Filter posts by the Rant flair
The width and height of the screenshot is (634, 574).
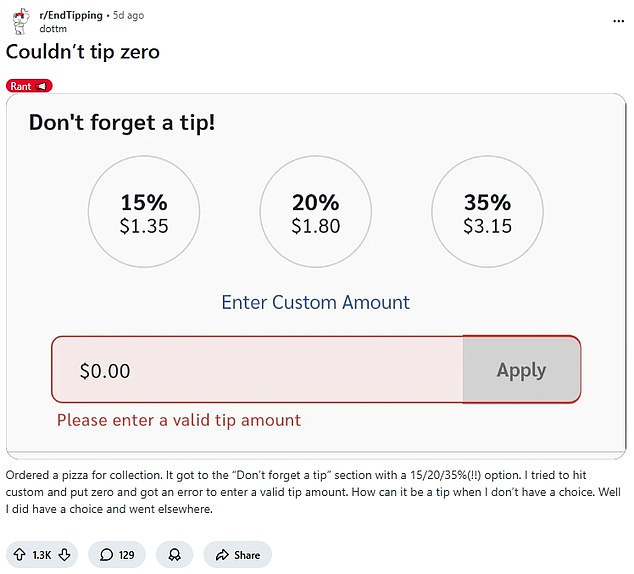22,86
